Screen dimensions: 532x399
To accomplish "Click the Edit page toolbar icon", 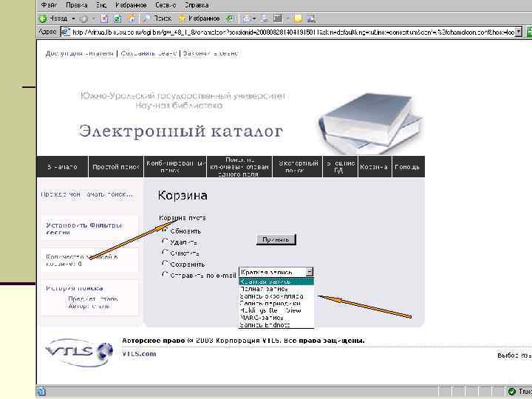I will point(279,18).
